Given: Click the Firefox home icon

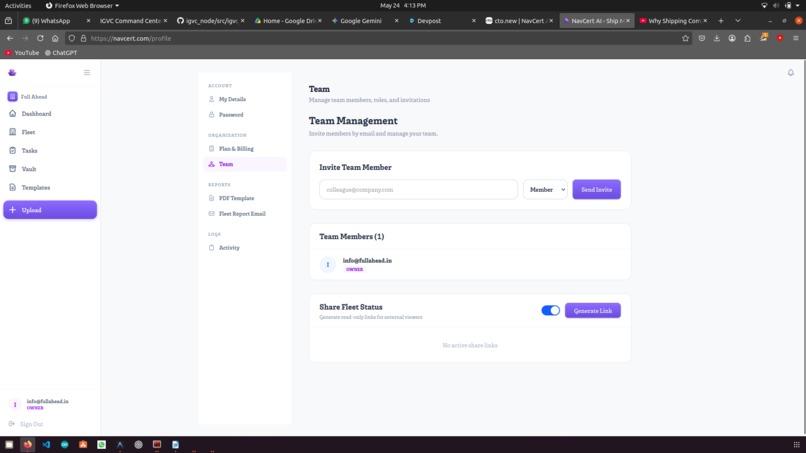Looking at the screenshot, I should [55, 38].
